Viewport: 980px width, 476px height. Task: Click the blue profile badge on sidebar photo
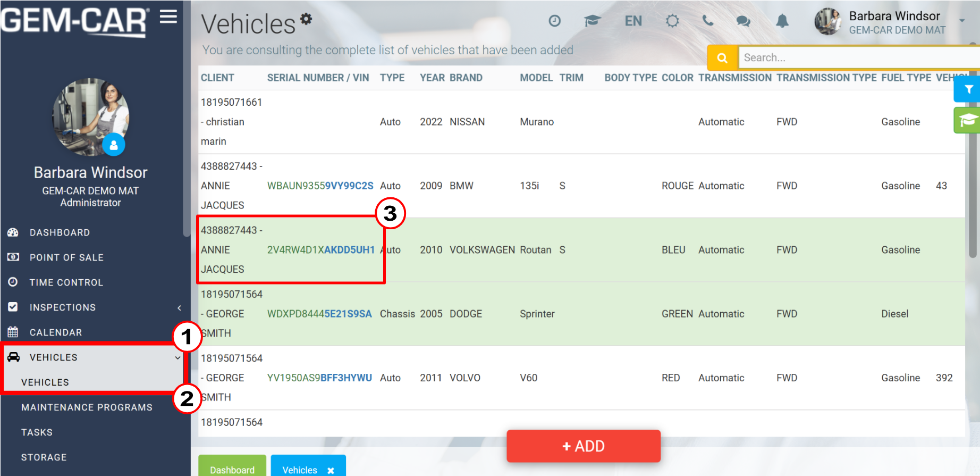click(x=114, y=145)
